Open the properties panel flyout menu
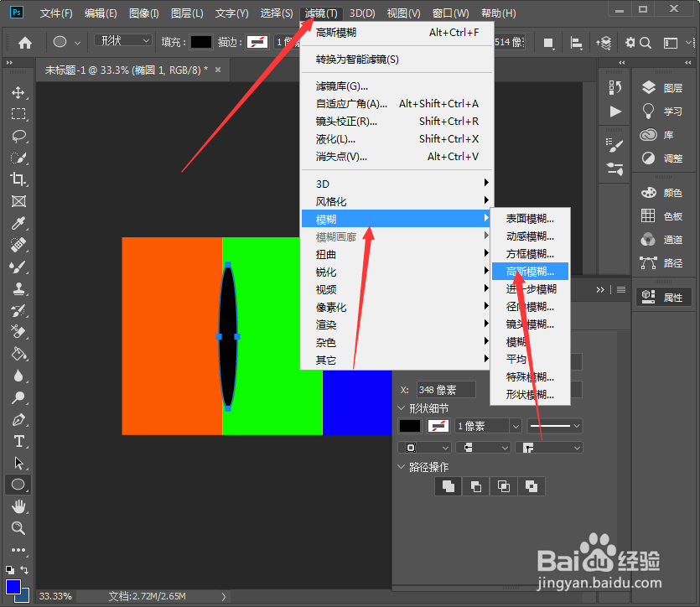Image resolution: width=700 pixels, height=607 pixels. (621, 289)
